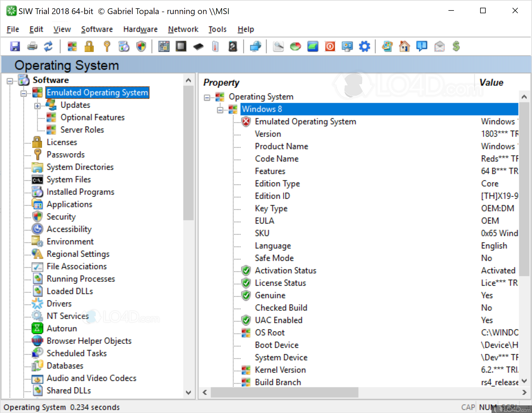The width and height of the screenshot is (532, 413).
Task: Click the pie chart toolbar icon
Action: [x=295, y=46]
